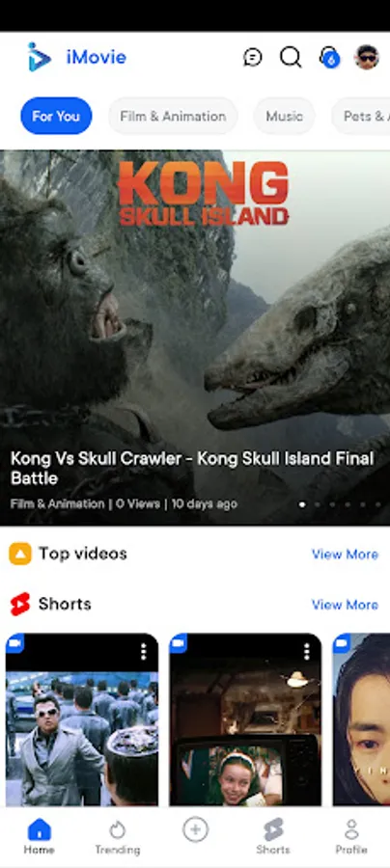Click the yellow Top videos icon
The image size is (390, 868).
pos(20,554)
